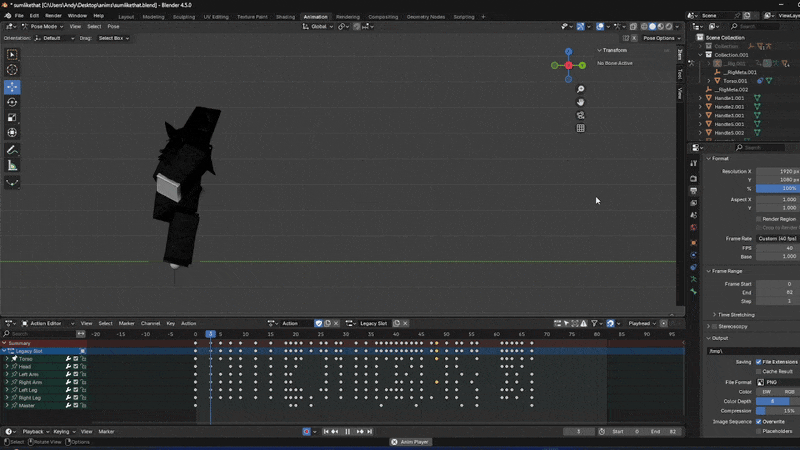Toggle Head channel checkbox in action editor
The image size is (800, 450).
coord(76,367)
